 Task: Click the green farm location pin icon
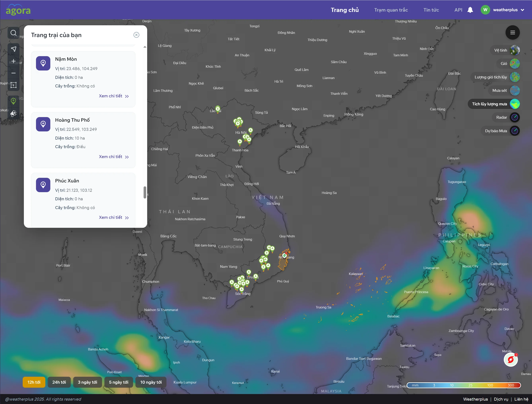tap(14, 101)
